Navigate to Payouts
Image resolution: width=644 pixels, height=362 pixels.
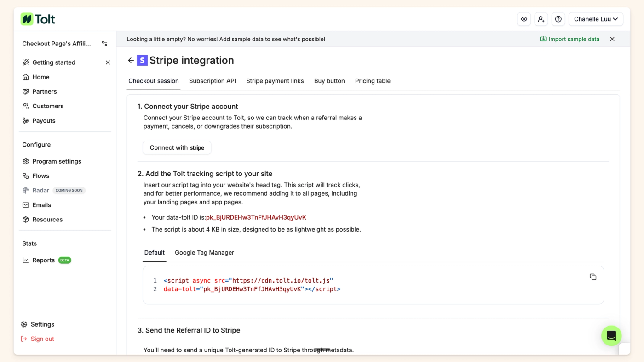[x=44, y=121]
